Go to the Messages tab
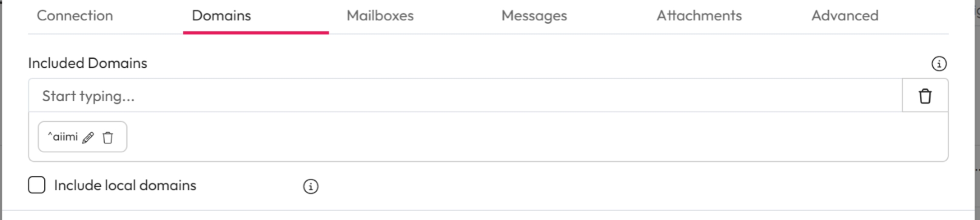This screenshot has width=980, height=220. pyautogui.click(x=534, y=16)
